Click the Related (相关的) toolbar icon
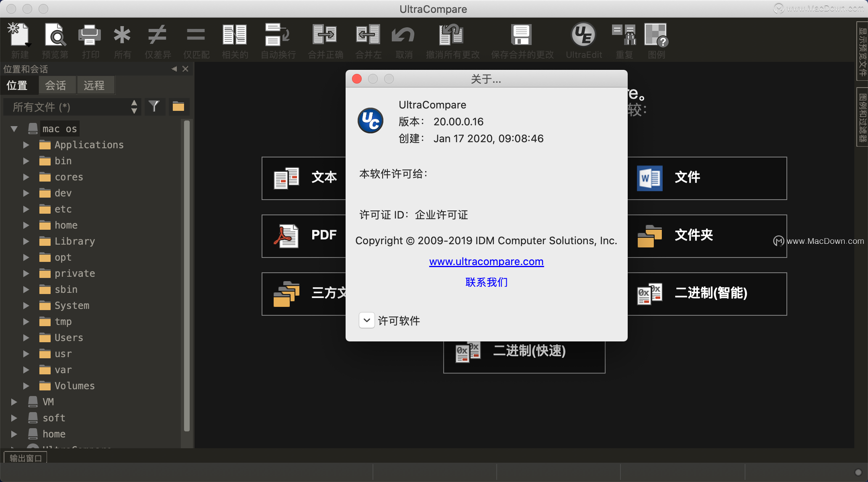868x482 pixels. [x=235, y=35]
